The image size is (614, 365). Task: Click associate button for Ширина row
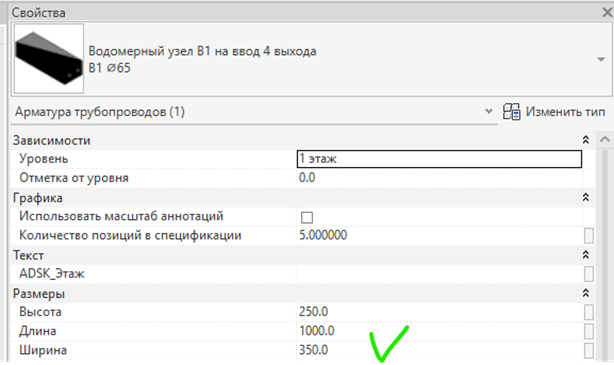(x=589, y=350)
